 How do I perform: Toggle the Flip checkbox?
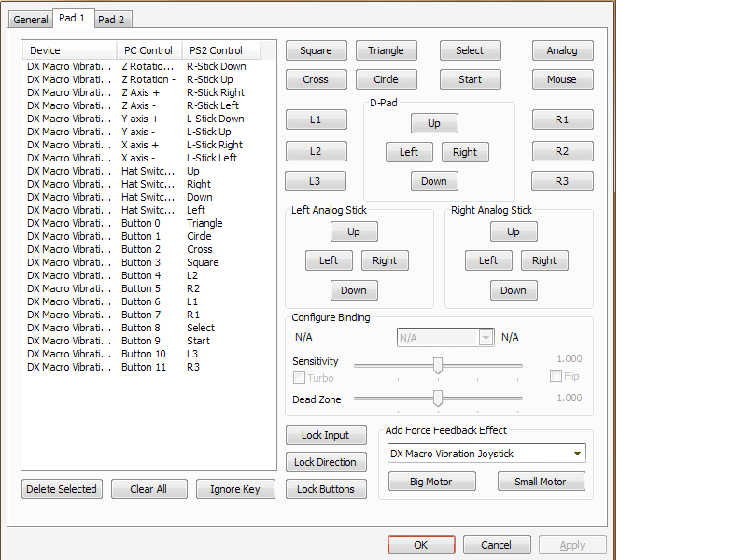click(x=557, y=376)
